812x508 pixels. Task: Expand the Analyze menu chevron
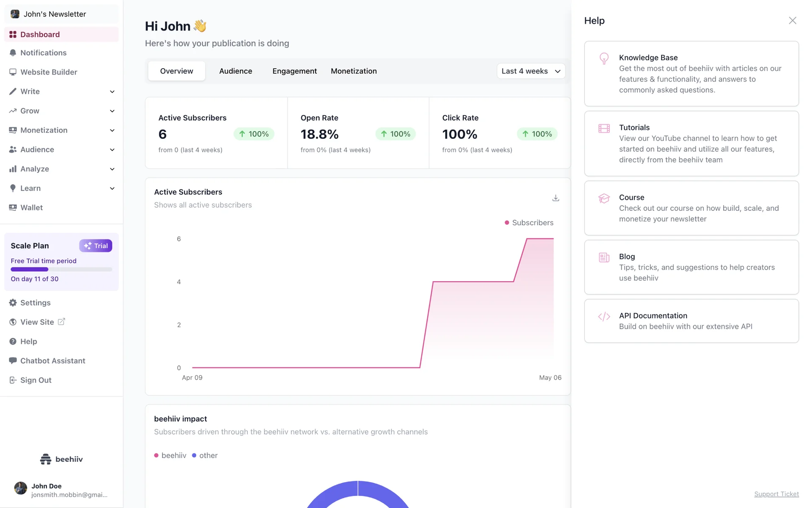click(x=112, y=169)
